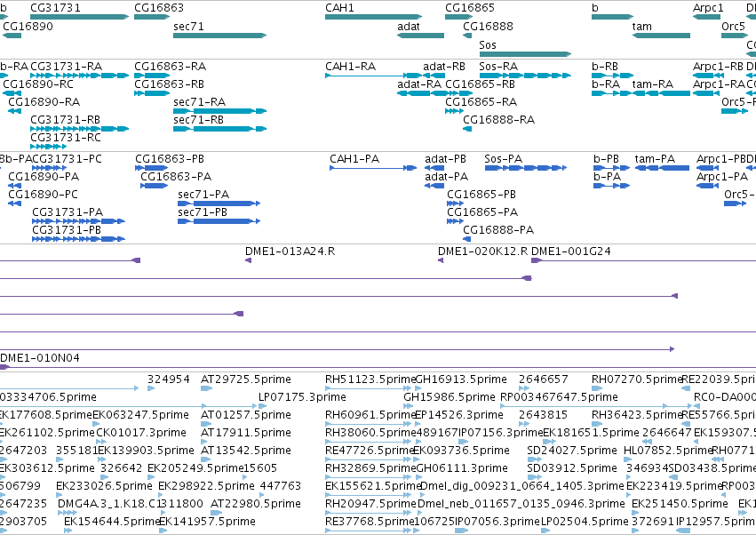Screen dimensions: 756x535
Task: Select the DME1-010N04 BAC label
Action: point(40,358)
